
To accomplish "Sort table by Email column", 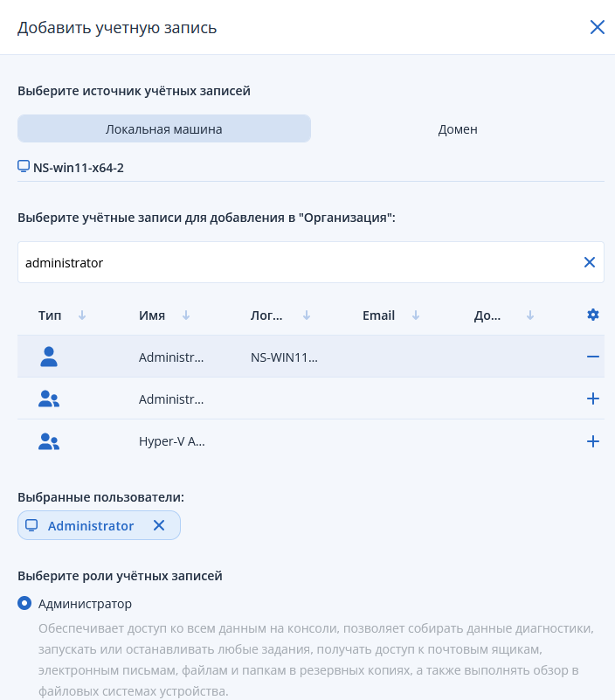I will tap(416, 315).
